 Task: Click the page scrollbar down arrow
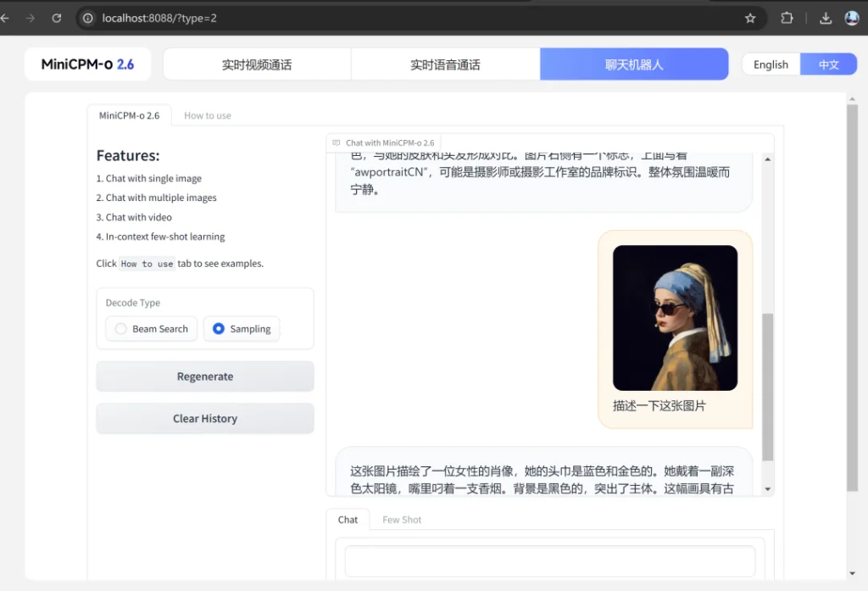coord(852,573)
